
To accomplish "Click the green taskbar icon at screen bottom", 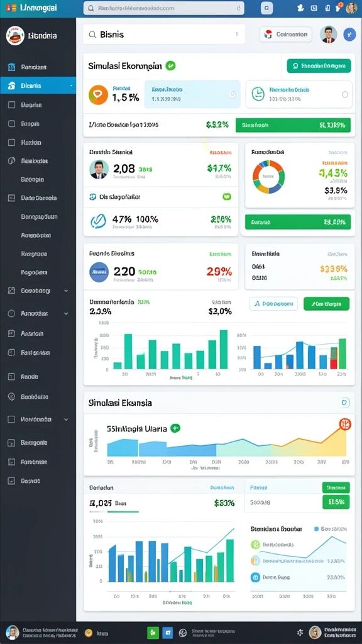I will [x=153, y=633].
